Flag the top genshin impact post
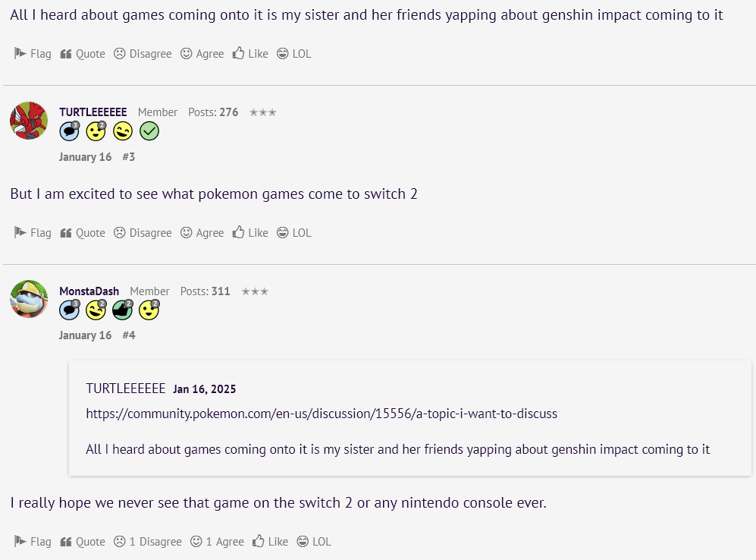 click(x=33, y=54)
